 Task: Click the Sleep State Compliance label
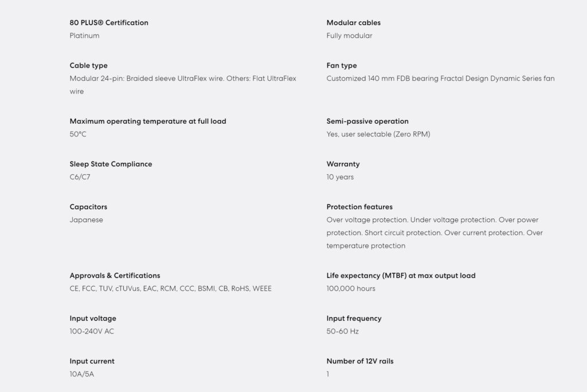pyautogui.click(x=111, y=164)
